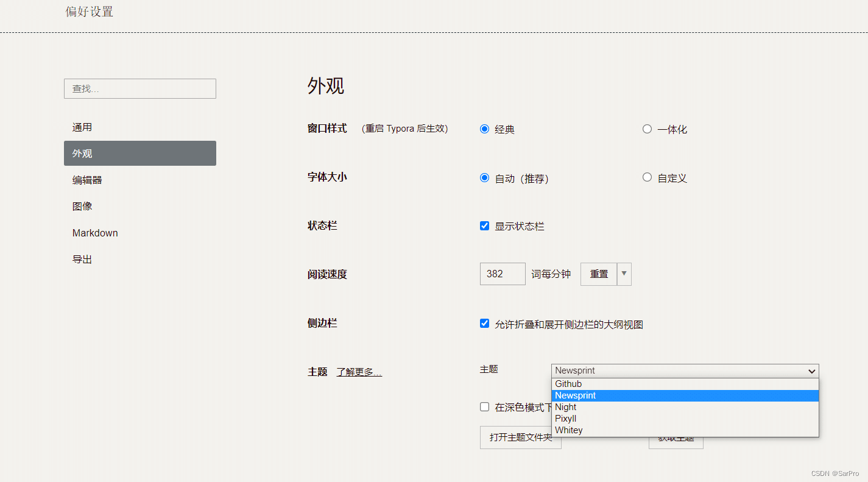Open the 图像 settings section
This screenshot has height=482, width=868.
82,207
